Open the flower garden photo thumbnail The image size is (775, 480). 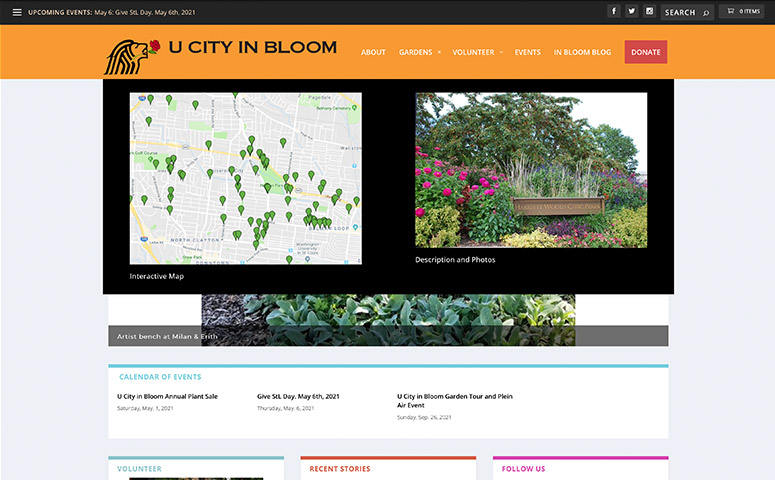[531, 170]
